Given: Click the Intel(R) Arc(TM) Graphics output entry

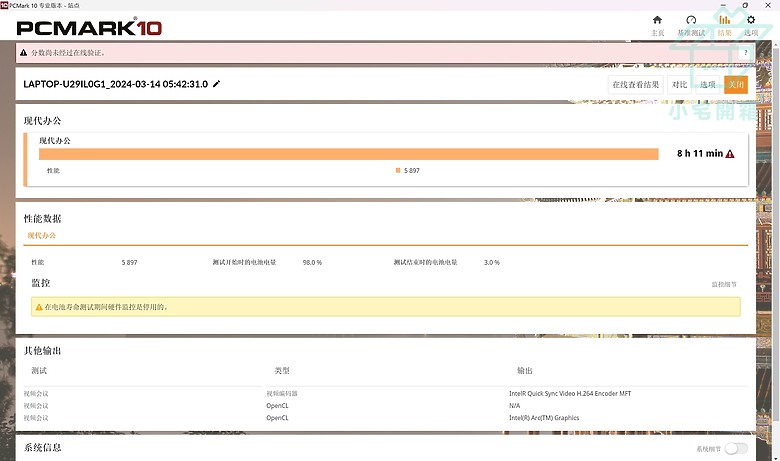Looking at the screenshot, I should [x=544, y=418].
